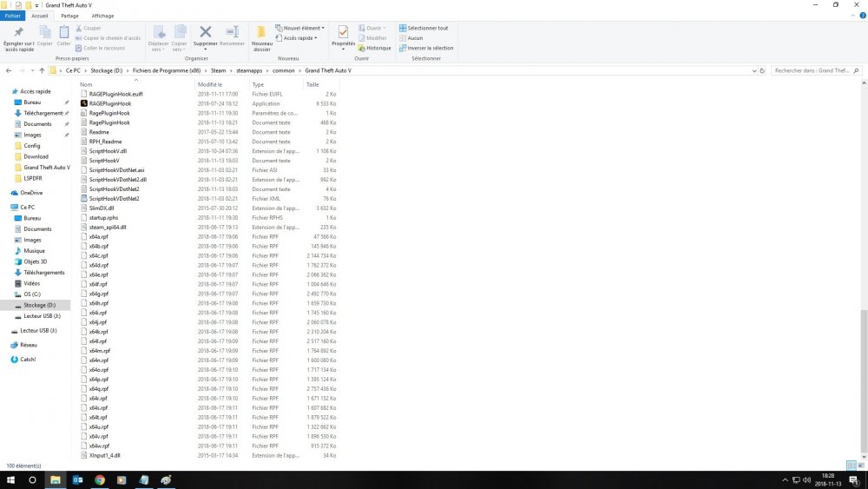Open Cortana search circle on taskbar
This screenshot has height=489, width=868.
point(32,480)
